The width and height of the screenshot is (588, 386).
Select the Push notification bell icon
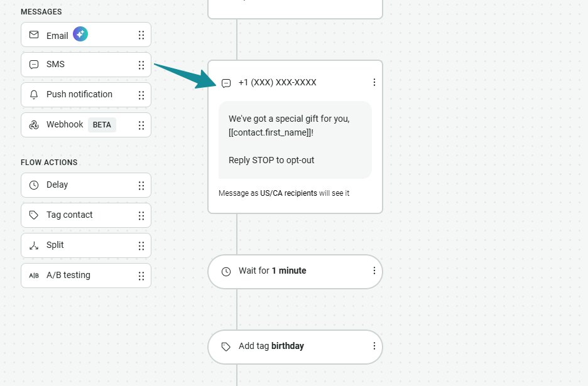34,94
